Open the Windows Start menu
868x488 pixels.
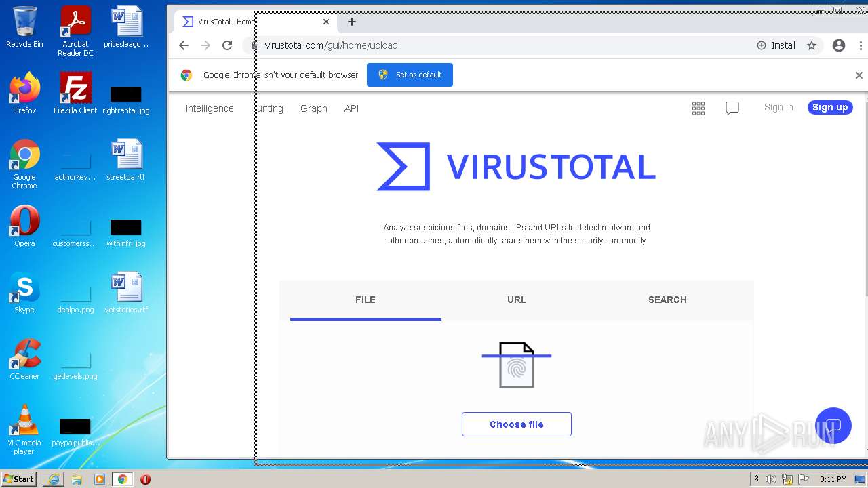pyautogui.click(x=18, y=479)
